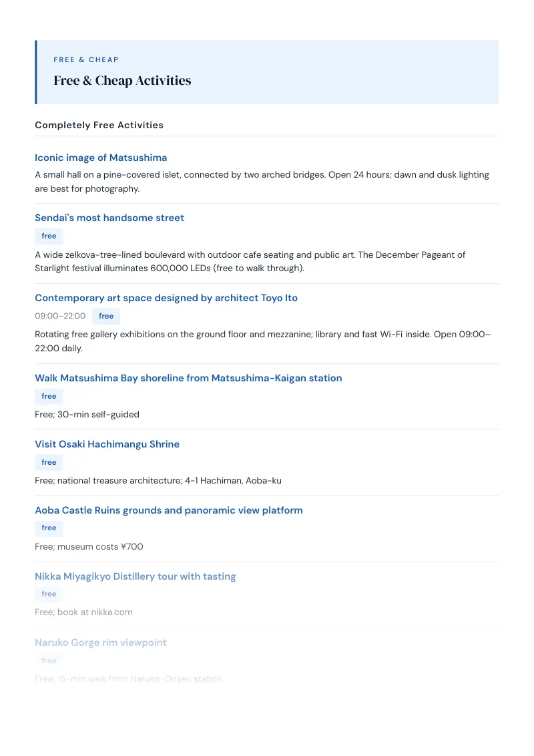The width and height of the screenshot is (534, 756).
Task: Open Visit Osaki Hachimangu Shrine entry
Action: (107, 444)
